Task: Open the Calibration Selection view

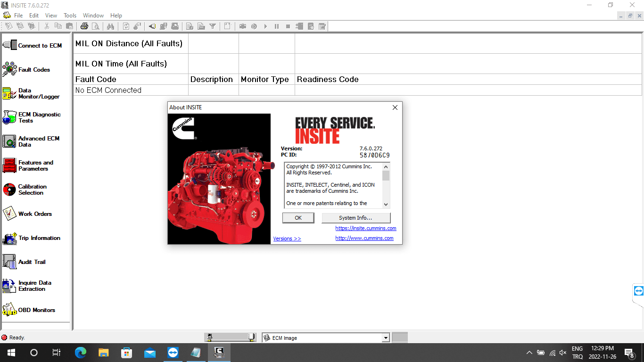Action: coord(10,189)
